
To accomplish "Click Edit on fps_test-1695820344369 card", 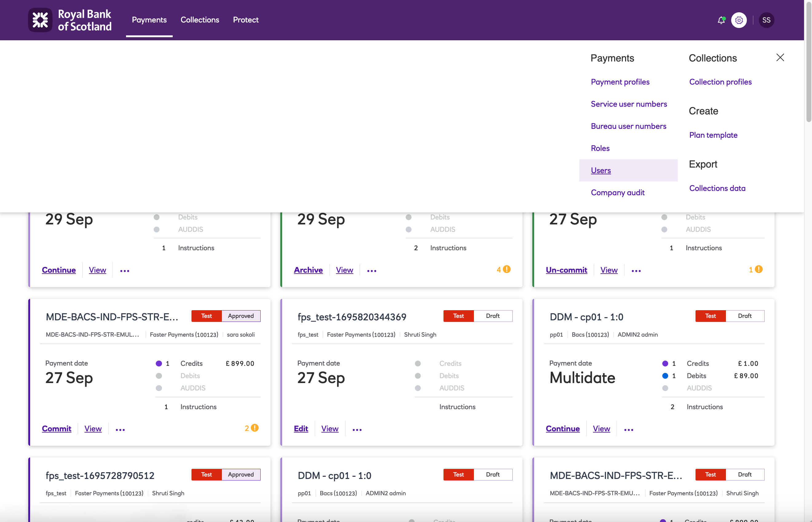I will tap(301, 429).
